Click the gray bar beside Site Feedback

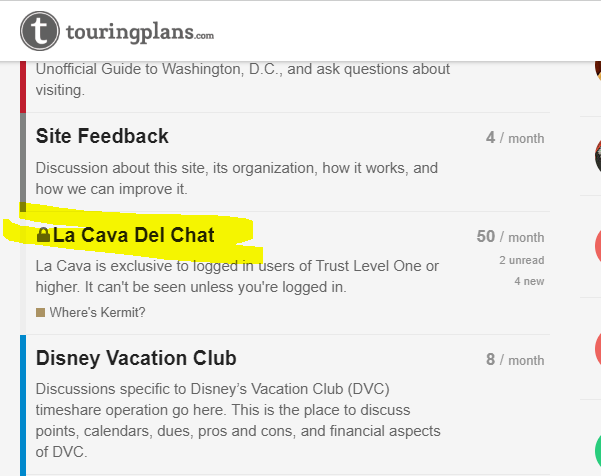point(22,160)
